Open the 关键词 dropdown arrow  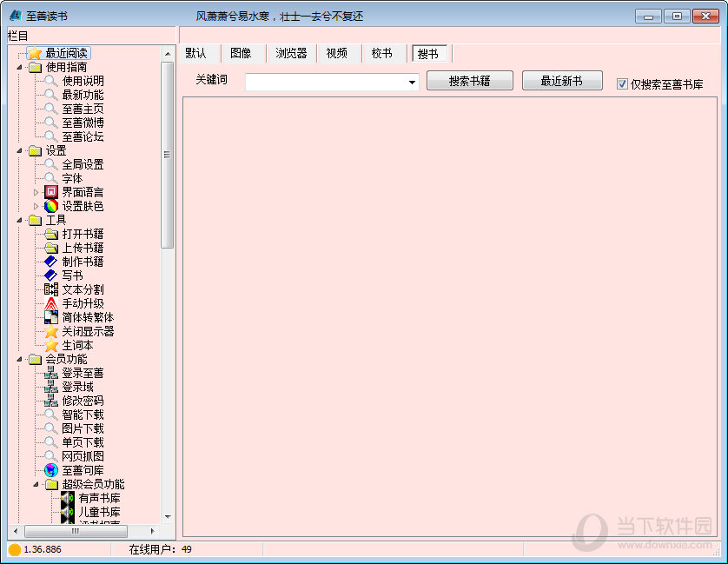coord(412,83)
